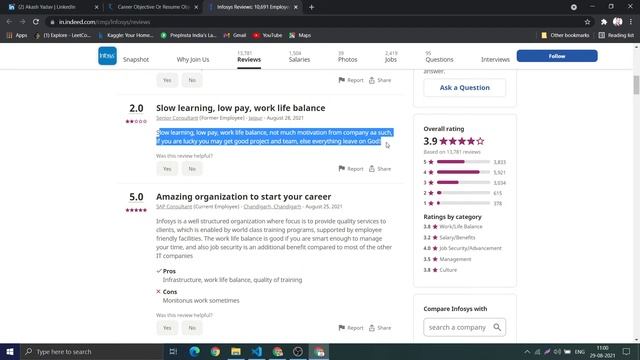Open Salary/Benefits category rating

(x=449, y=238)
